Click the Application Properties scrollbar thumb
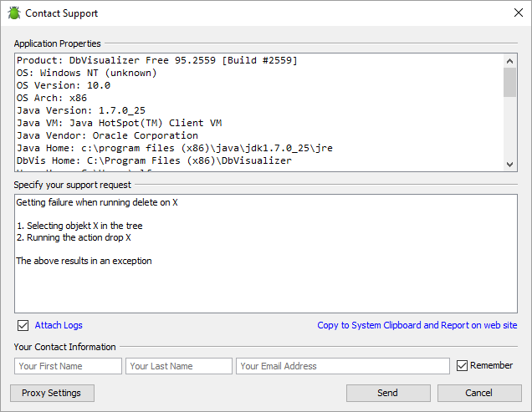The height and width of the screenshot is (412, 532). click(x=509, y=84)
